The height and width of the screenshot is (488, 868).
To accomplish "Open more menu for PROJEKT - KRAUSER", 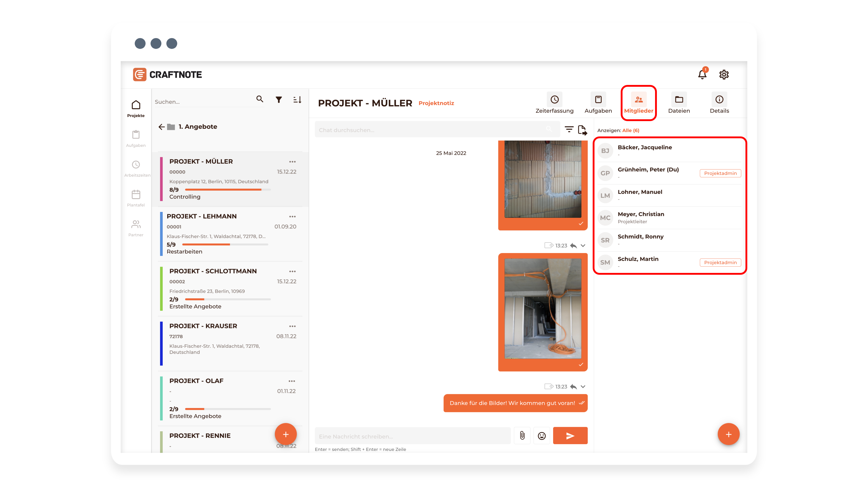I will click(x=292, y=326).
